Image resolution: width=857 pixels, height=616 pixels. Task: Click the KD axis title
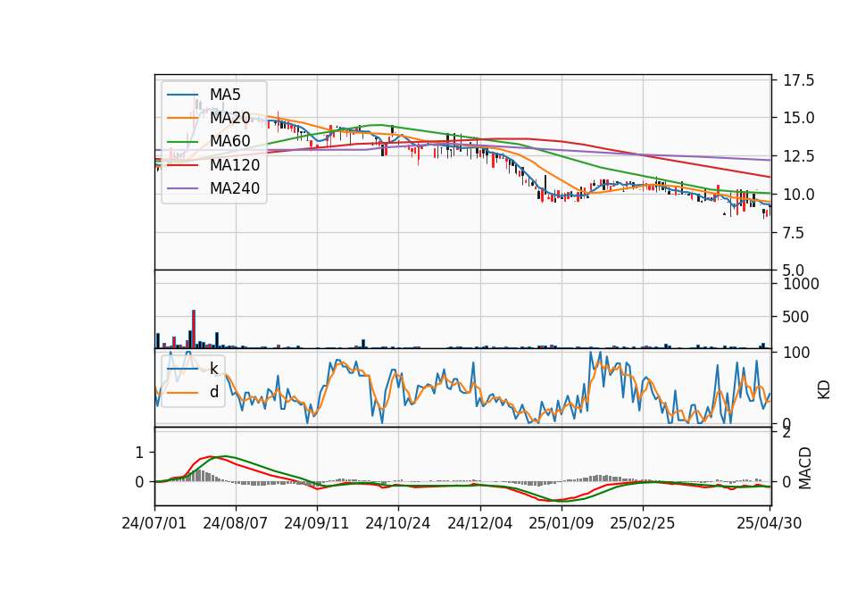[x=824, y=389]
